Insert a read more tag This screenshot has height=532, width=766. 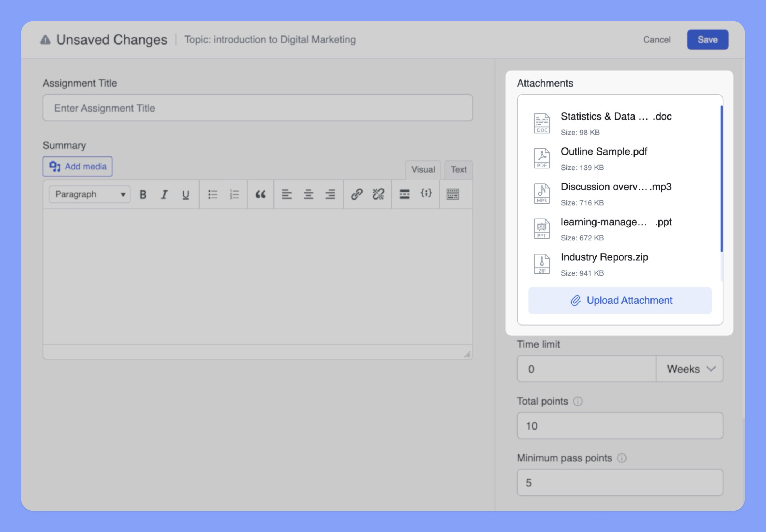coord(404,194)
